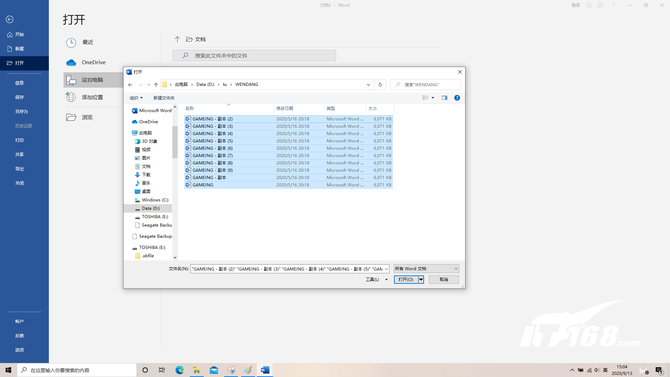Open 选项 (Options) at sidebar bottom
This screenshot has height=377, width=670.
click(19, 350)
